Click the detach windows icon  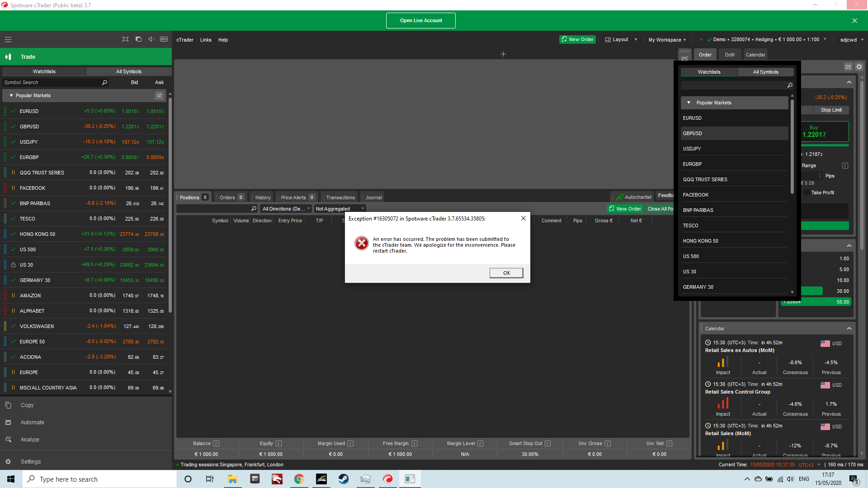138,39
